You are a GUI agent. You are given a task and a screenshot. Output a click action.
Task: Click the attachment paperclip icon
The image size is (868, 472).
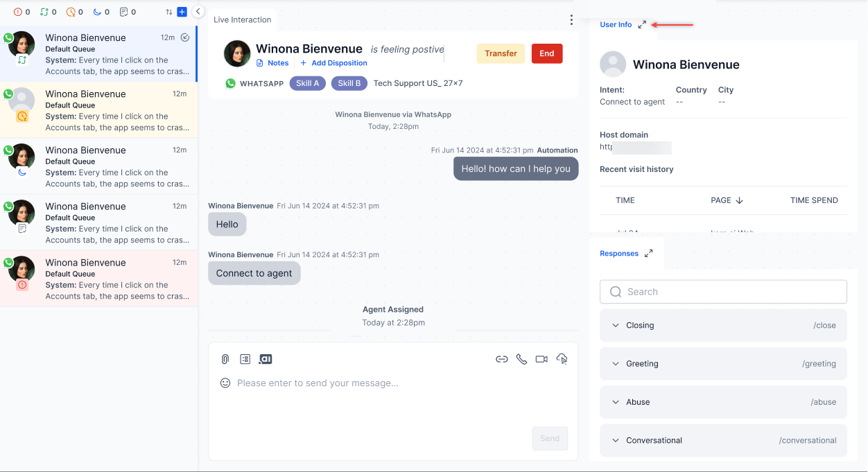(225, 359)
